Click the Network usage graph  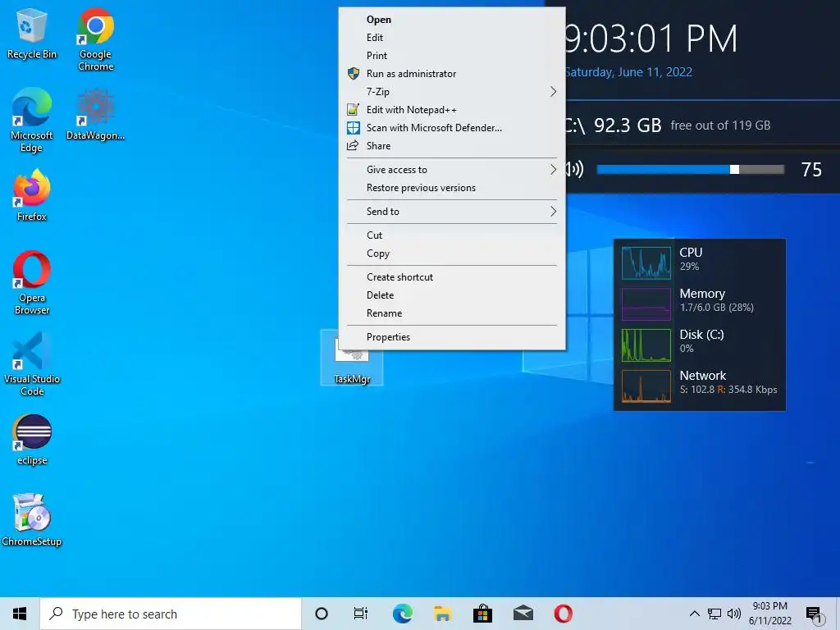click(x=646, y=386)
